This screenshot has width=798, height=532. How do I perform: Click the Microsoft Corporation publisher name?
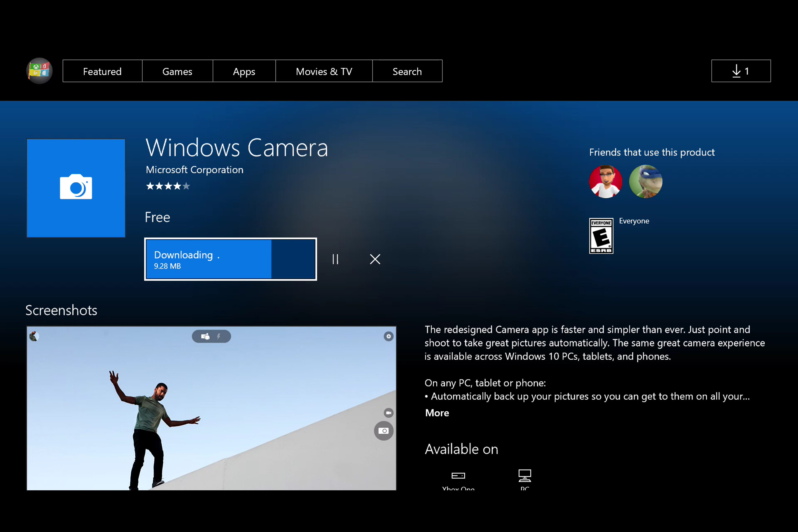pos(195,170)
